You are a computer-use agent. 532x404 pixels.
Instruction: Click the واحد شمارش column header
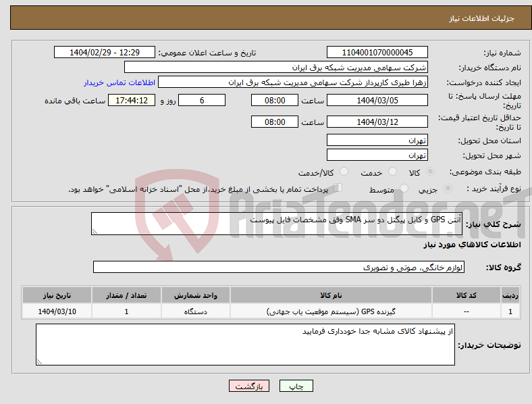point(195,295)
